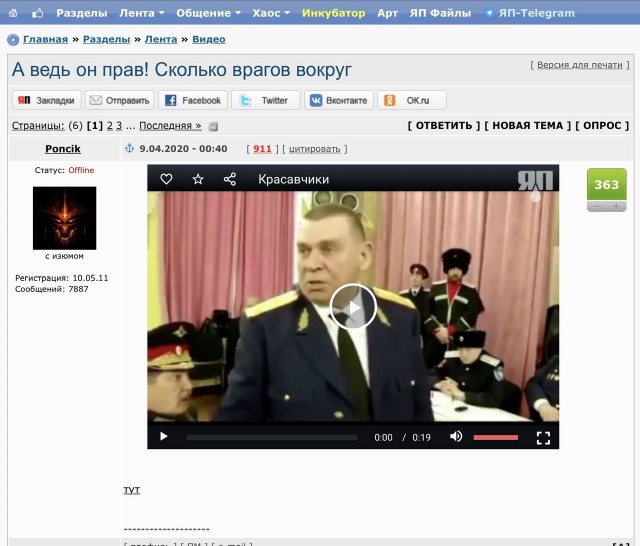Screen dimensions: 640x546
Task: Open the тут link below video
Action: click(x=131, y=490)
